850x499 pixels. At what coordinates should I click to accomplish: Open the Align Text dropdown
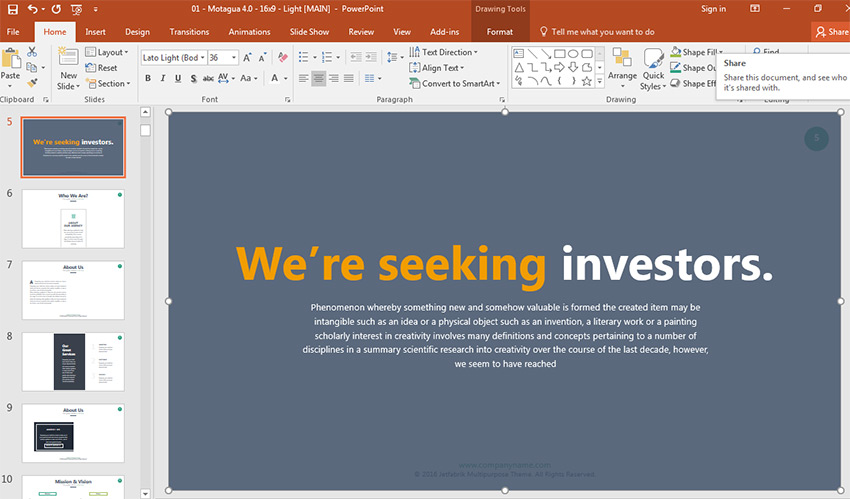click(436, 68)
